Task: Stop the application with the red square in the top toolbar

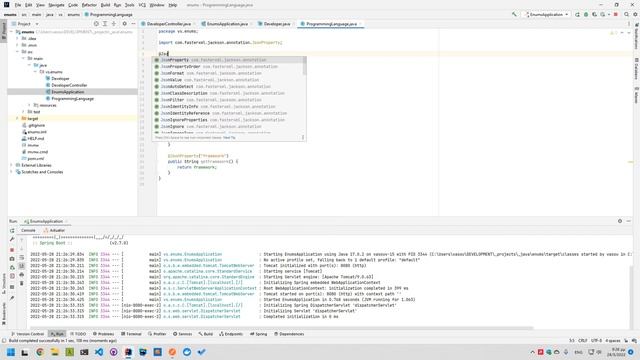Action: point(616,14)
